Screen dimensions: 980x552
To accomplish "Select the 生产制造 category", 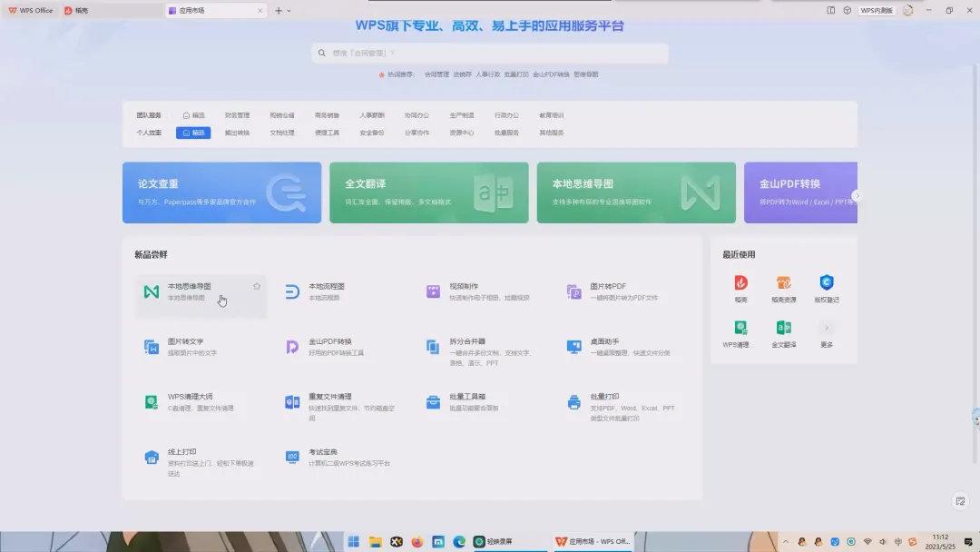I will [x=462, y=115].
